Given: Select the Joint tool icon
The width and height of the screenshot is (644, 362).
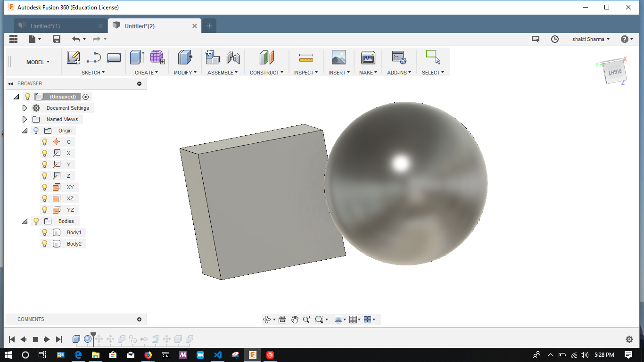Looking at the screenshot, I should click(x=233, y=58).
